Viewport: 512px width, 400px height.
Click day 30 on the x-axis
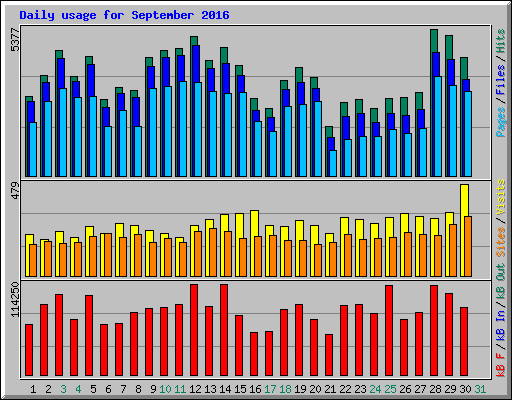pyautogui.click(x=465, y=389)
